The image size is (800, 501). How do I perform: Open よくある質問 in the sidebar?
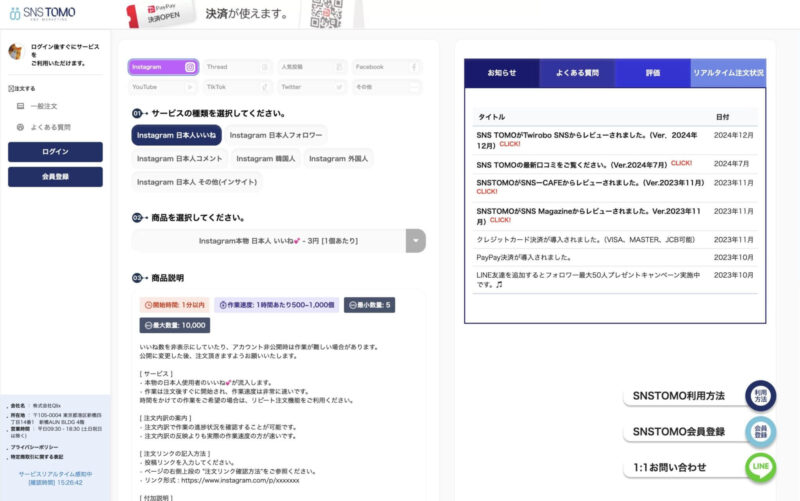[x=51, y=127]
